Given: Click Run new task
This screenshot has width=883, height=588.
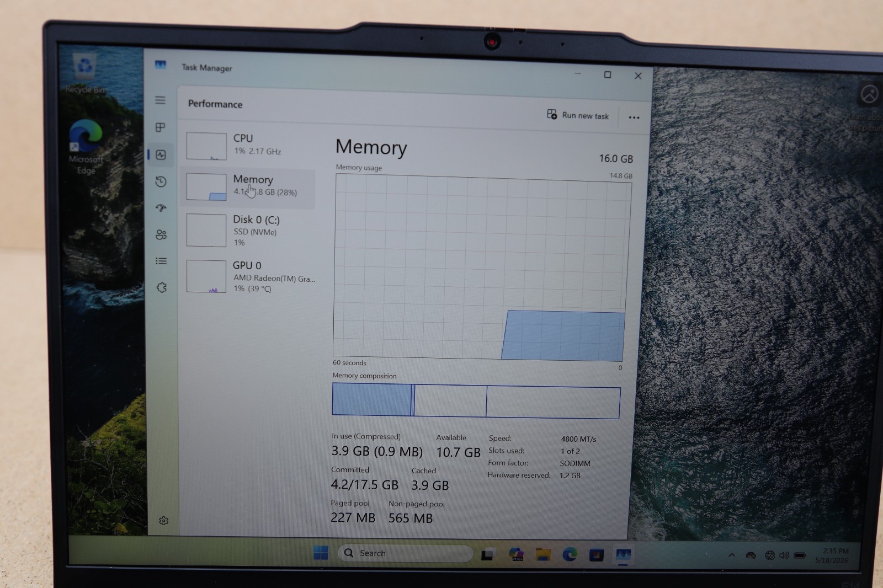Looking at the screenshot, I should [x=578, y=115].
